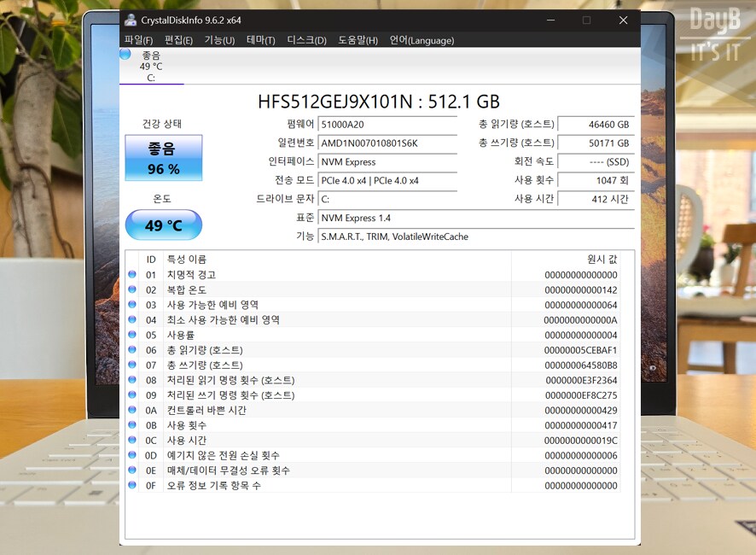Open the 기능(N) menu
Image resolution: width=756 pixels, height=555 pixels.
click(x=218, y=39)
